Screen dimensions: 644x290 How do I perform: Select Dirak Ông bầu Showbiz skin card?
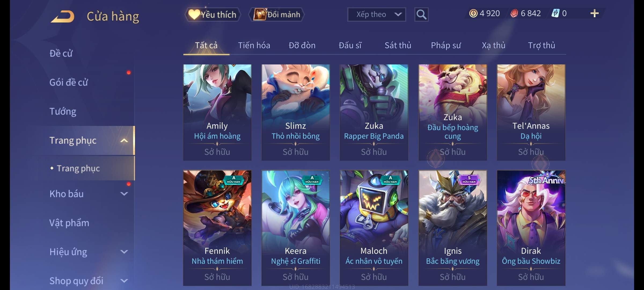pos(531,228)
